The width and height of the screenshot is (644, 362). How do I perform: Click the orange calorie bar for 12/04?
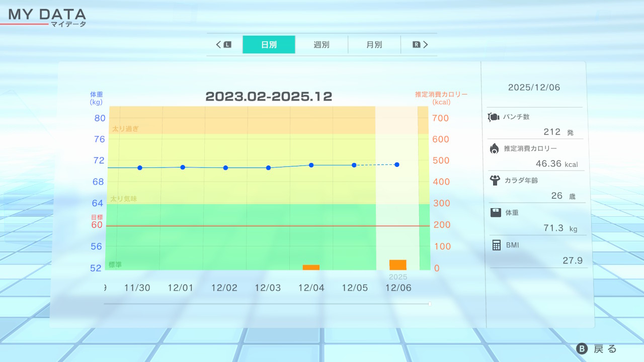(x=311, y=267)
